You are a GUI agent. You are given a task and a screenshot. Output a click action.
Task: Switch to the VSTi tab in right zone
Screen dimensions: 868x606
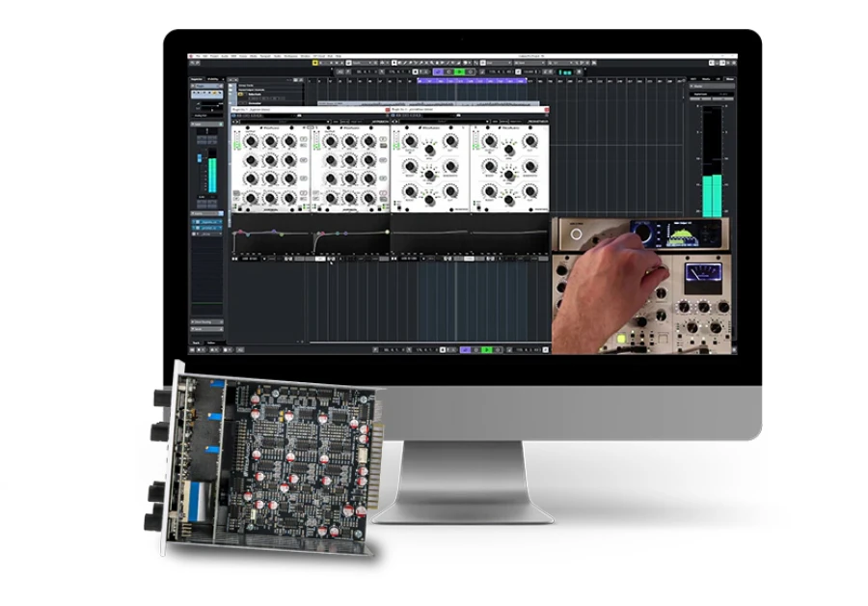coord(693,79)
